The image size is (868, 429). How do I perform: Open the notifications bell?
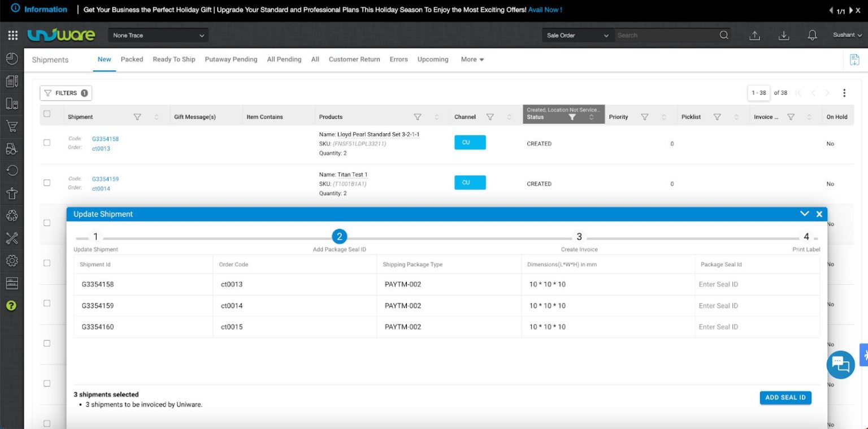[813, 35]
